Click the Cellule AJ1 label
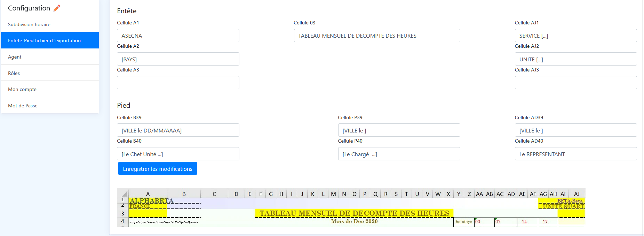 coord(527,23)
